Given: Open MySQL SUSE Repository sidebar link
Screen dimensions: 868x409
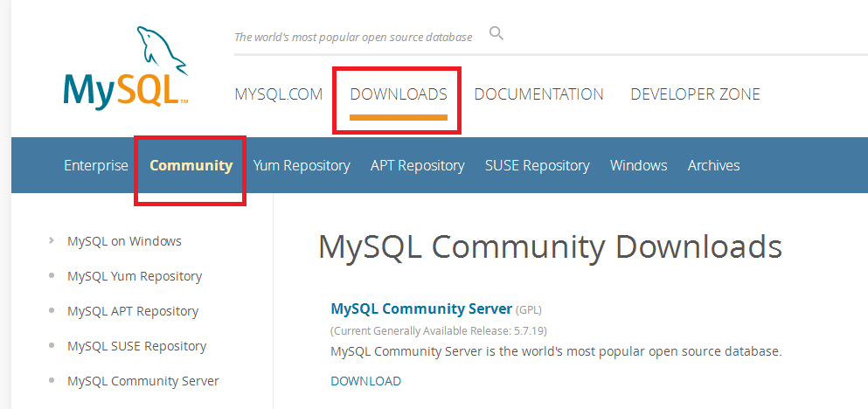Looking at the screenshot, I should point(136,346).
